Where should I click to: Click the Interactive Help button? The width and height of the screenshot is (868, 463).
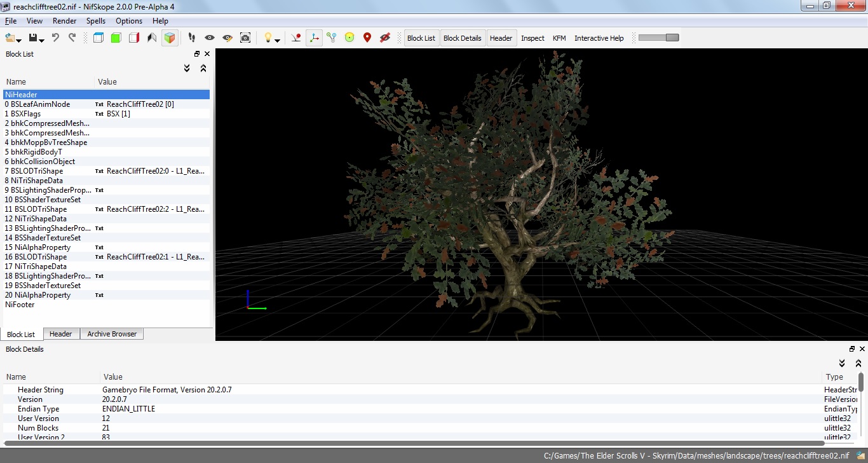(599, 38)
